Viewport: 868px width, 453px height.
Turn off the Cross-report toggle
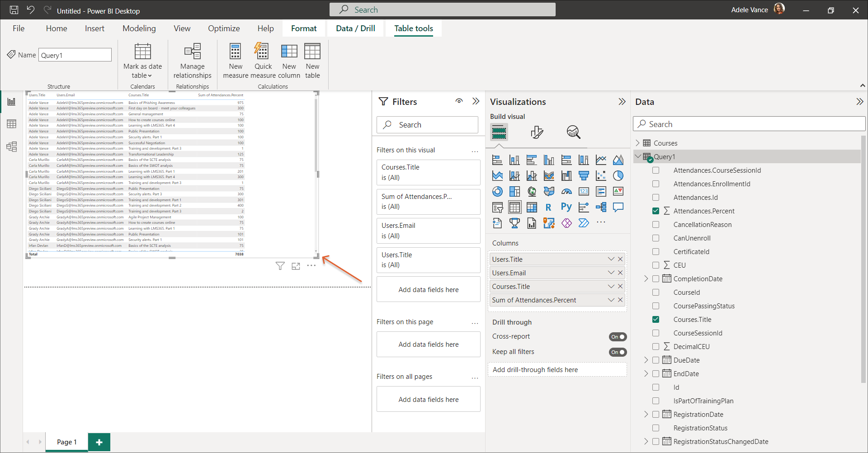click(618, 337)
